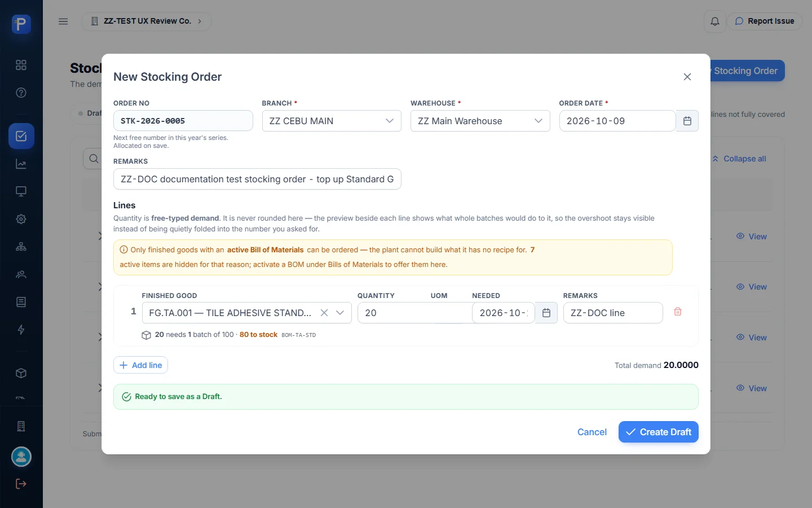Image resolution: width=812 pixels, height=508 pixels.
Task: Click the Total demand value 20.0000
Action: point(681,365)
